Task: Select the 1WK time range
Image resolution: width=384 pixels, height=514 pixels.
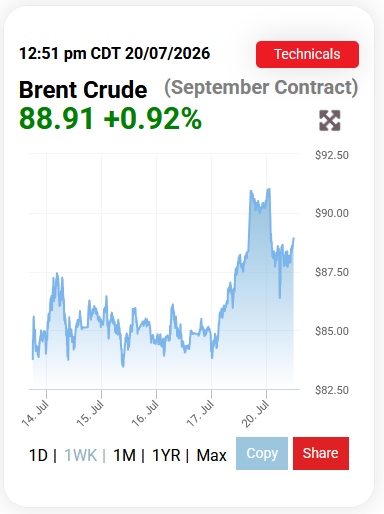Action: click(81, 455)
